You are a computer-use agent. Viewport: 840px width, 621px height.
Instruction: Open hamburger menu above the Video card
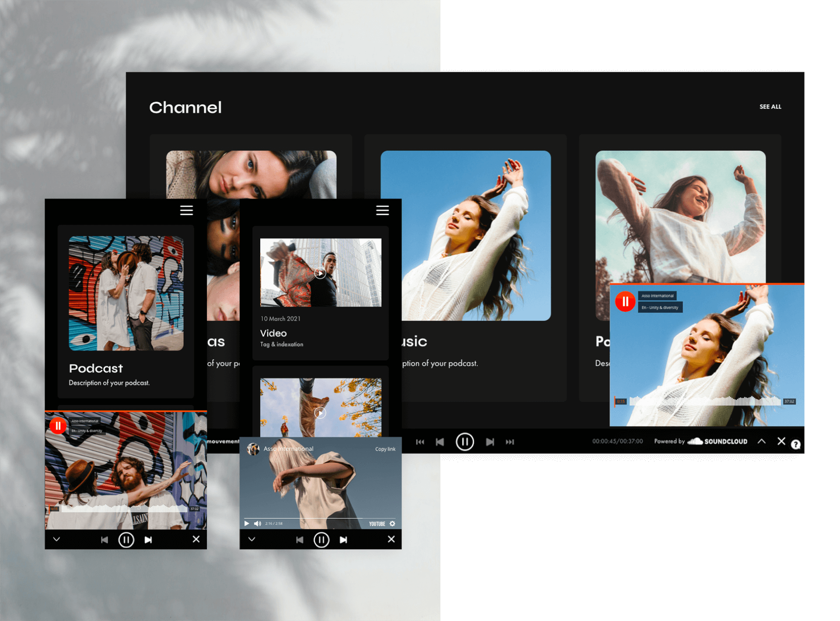point(382,210)
